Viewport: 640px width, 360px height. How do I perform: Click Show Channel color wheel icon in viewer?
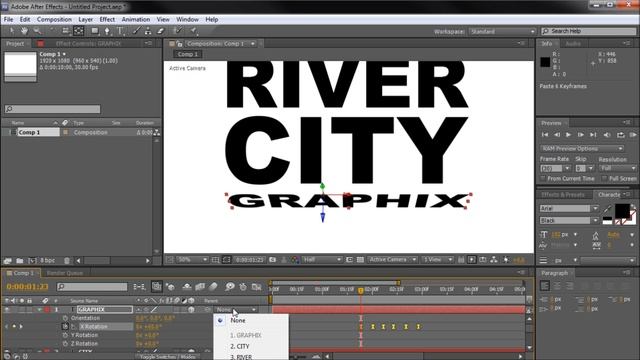coord(295,260)
